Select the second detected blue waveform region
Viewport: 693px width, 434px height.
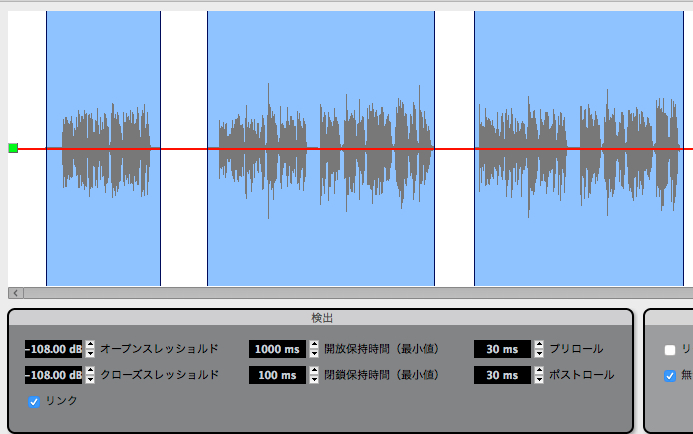(321, 148)
